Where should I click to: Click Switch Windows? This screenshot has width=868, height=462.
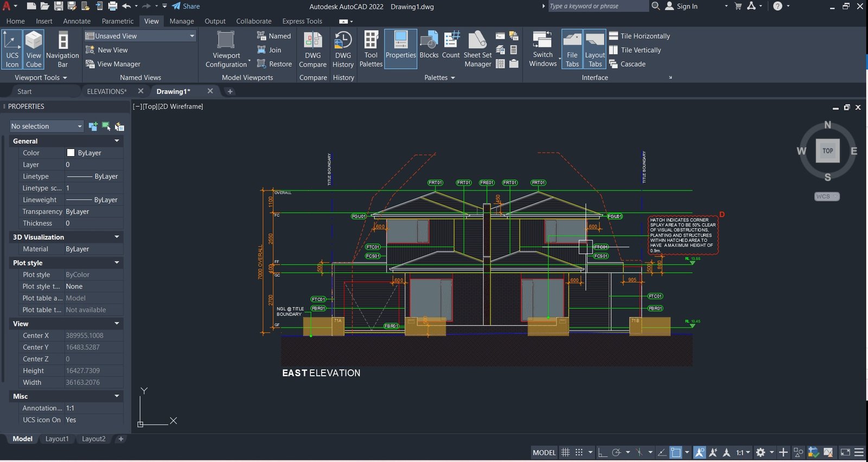point(543,49)
